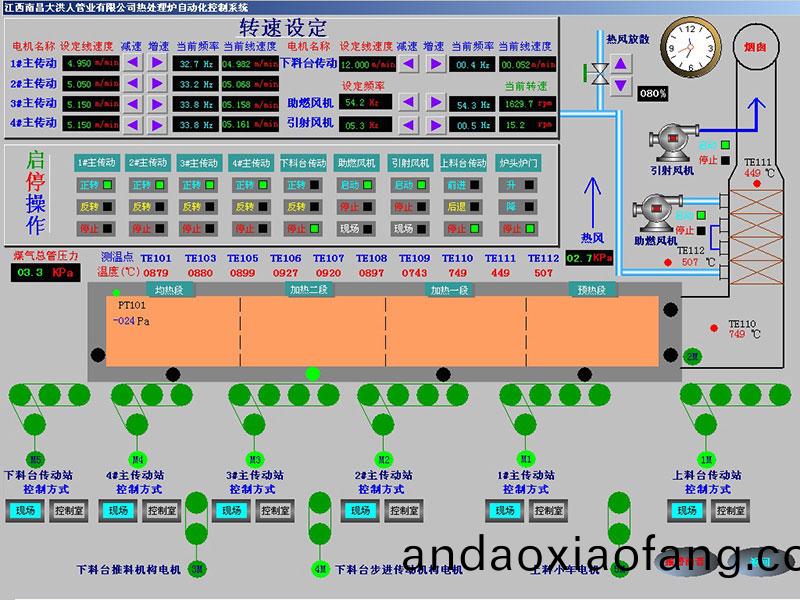Speed up 3#主传动 with right arrow
The width and height of the screenshot is (800, 600).
(x=158, y=104)
